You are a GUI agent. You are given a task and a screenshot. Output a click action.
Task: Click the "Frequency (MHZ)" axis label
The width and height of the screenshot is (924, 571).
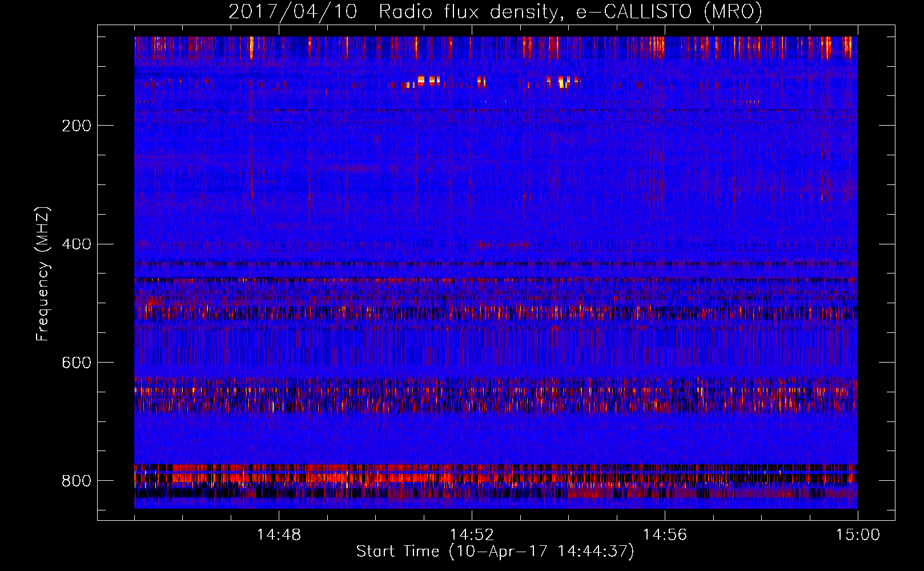[42, 274]
